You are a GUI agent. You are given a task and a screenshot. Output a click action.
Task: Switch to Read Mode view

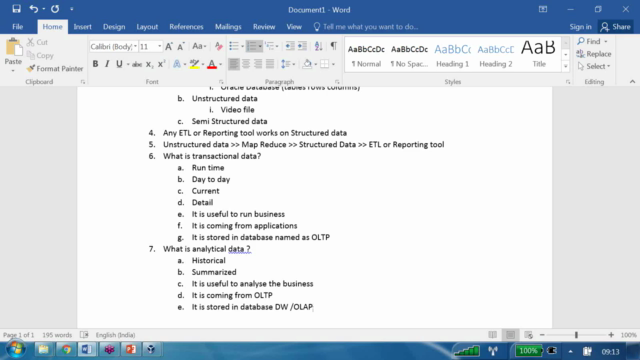(x=493, y=335)
